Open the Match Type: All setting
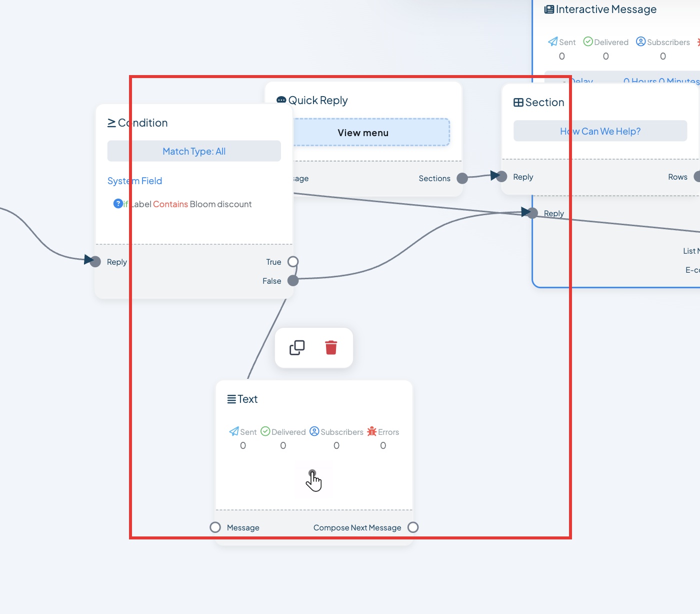 pyautogui.click(x=194, y=151)
